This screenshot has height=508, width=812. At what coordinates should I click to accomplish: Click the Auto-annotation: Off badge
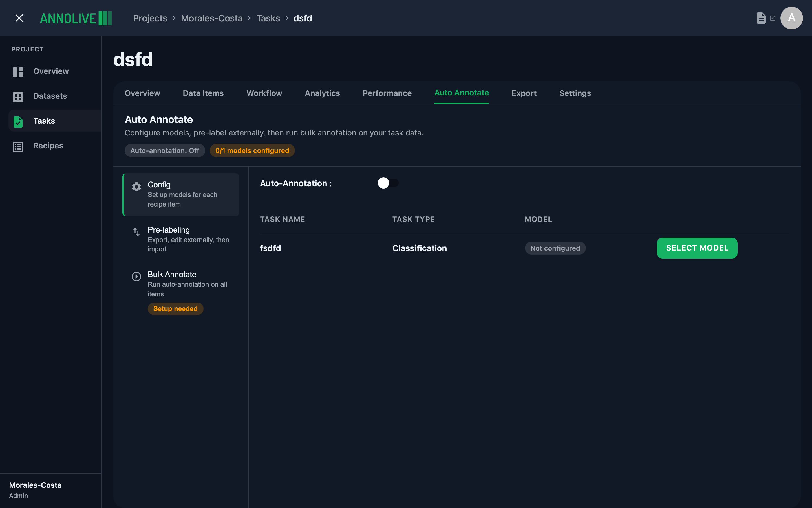[x=165, y=150]
